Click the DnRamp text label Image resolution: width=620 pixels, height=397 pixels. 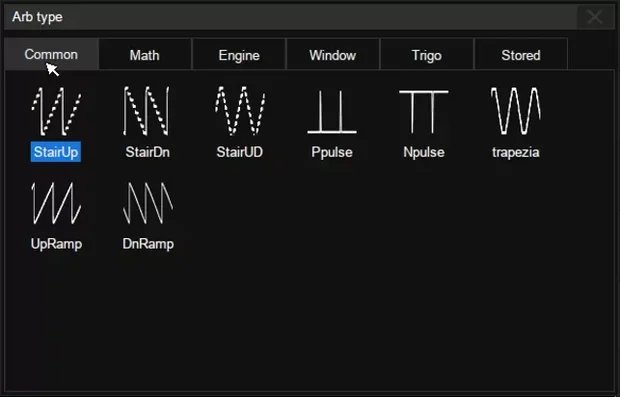(148, 244)
